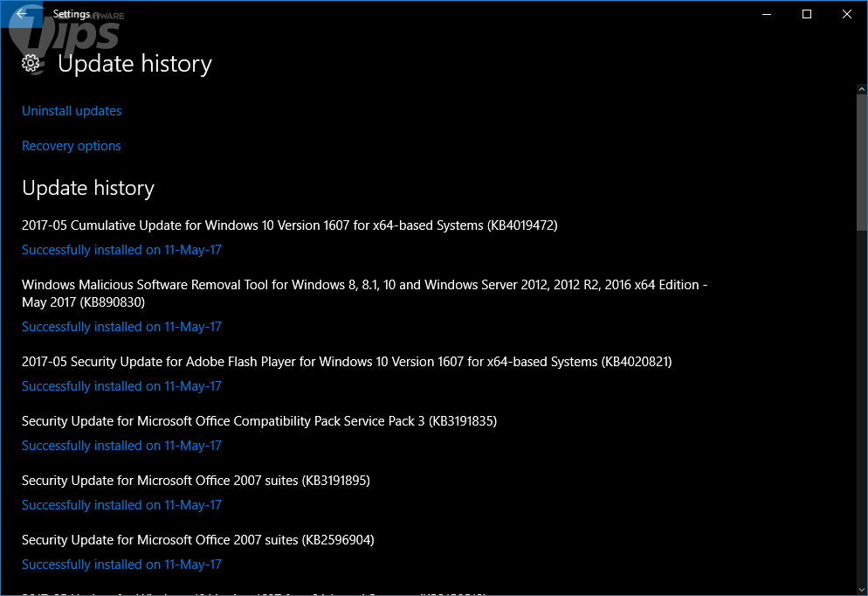Screen dimensions: 868x596
Task: Click the settings gear icon beside Update history
Action: point(31,63)
